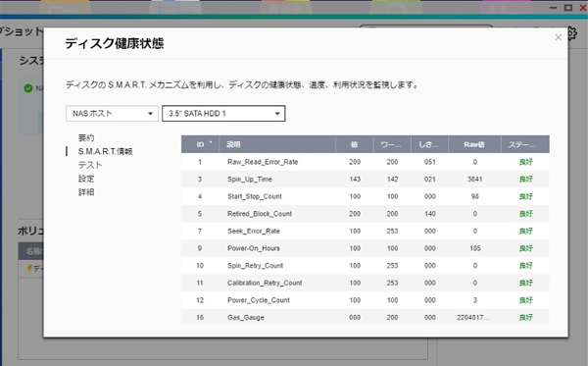Screen dimensions: 588x366
Task: Select the S.M.A.R.T.情報 tab
Action: coord(106,151)
